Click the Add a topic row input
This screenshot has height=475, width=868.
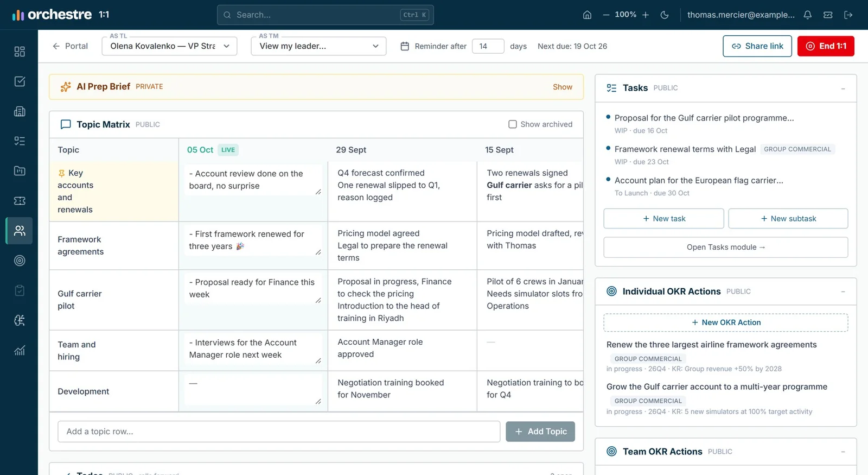click(x=279, y=432)
